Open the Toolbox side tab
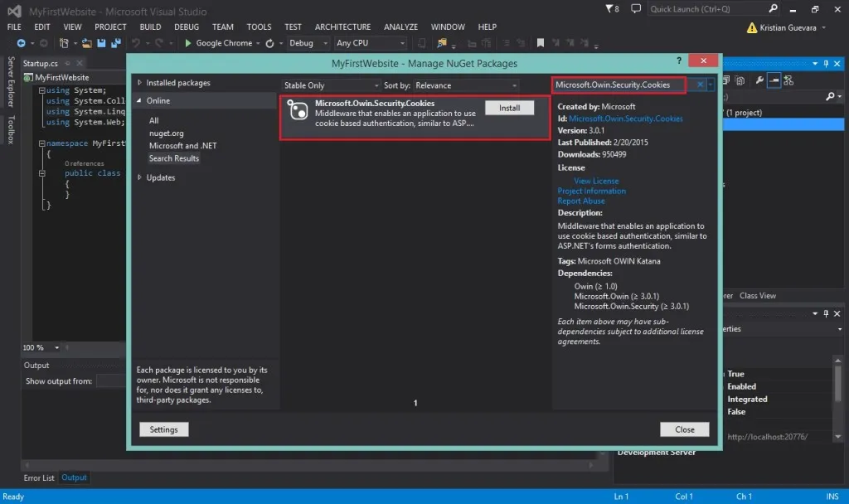 pos(11,129)
